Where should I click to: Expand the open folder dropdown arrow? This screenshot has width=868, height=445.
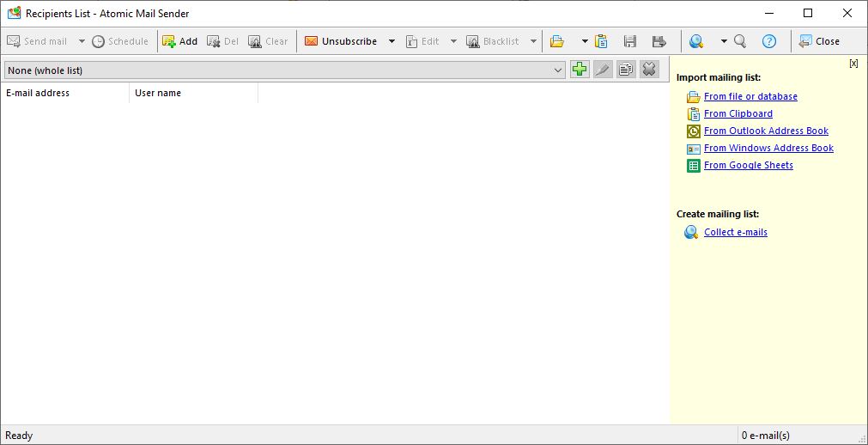[x=585, y=41]
